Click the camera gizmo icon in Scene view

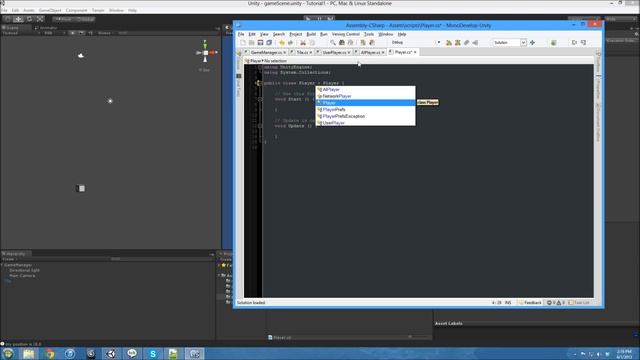[x=81, y=55]
